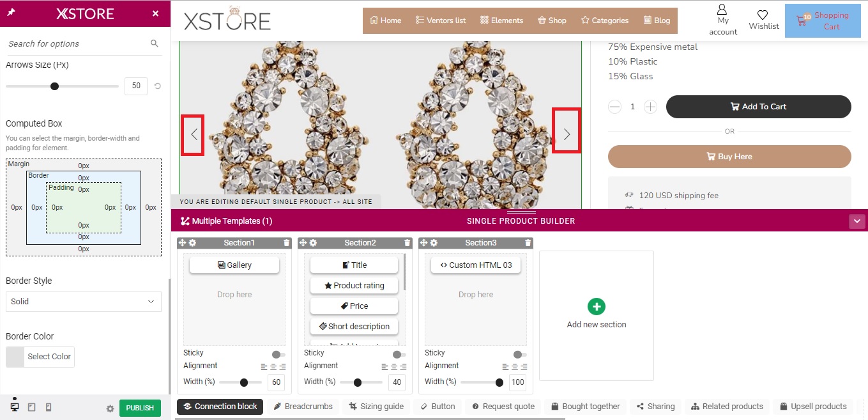868x420 pixels.
Task: Select the Sizing guide block
Action: tap(376, 407)
